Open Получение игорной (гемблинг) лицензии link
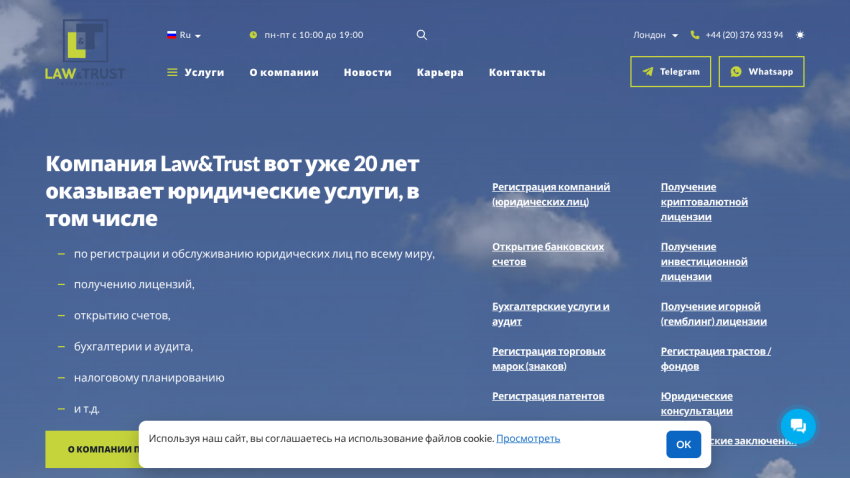Image resolution: width=850 pixels, height=478 pixels. click(x=713, y=314)
